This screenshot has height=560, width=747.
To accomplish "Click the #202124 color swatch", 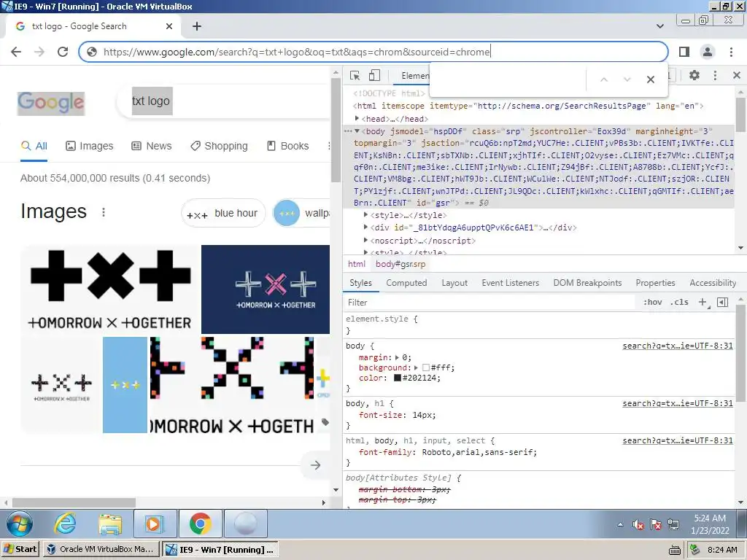I will coord(398,378).
